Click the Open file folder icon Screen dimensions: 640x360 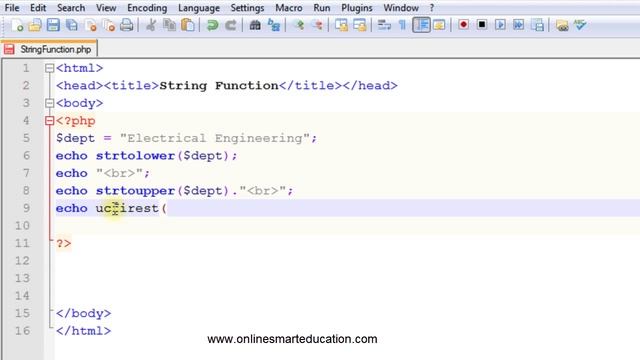35,25
